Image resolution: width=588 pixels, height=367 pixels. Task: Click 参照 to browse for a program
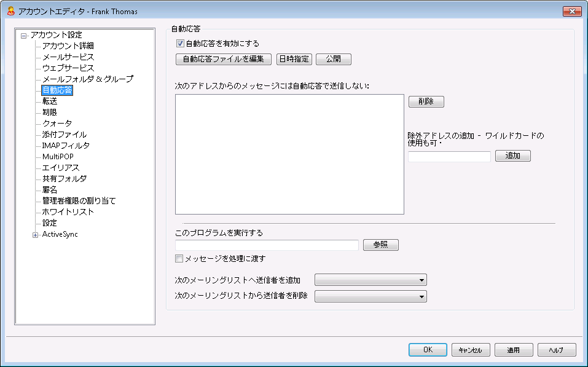pos(380,245)
